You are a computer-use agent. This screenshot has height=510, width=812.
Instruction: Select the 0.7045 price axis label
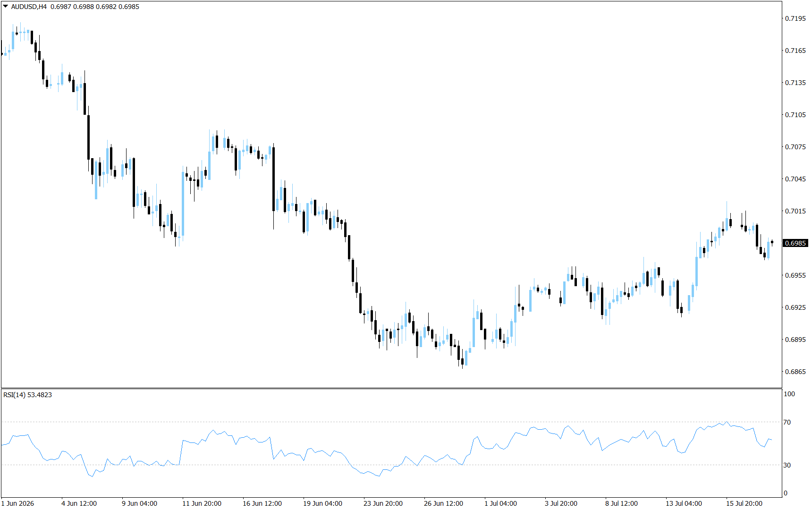(x=795, y=179)
